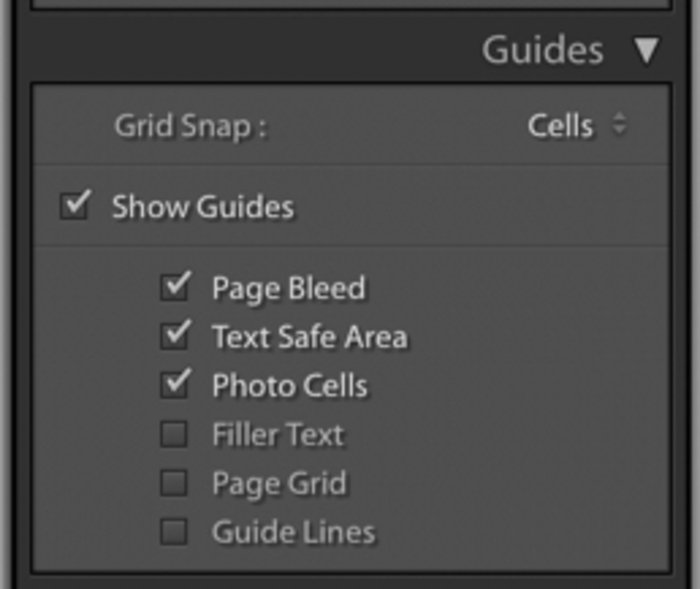The width and height of the screenshot is (700, 589).
Task: Untick the Photo Cells checkbox
Action: click(x=175, y=384)
